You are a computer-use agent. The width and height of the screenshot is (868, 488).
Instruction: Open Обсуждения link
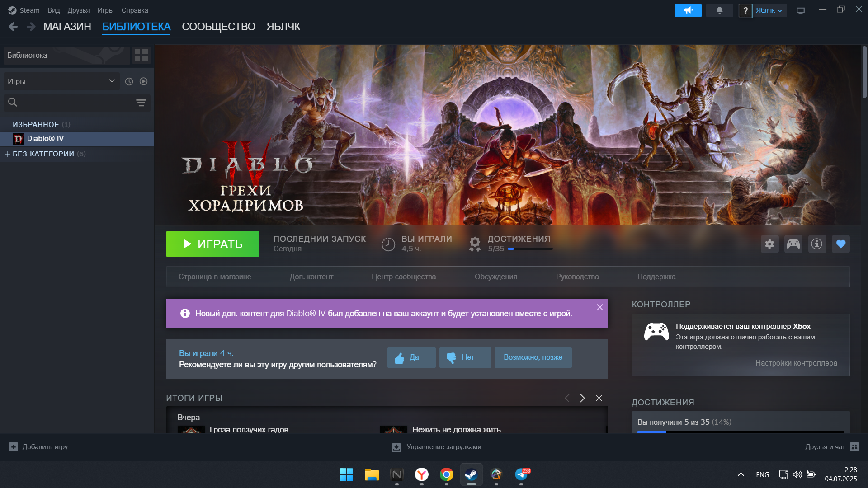pos(495,277)
